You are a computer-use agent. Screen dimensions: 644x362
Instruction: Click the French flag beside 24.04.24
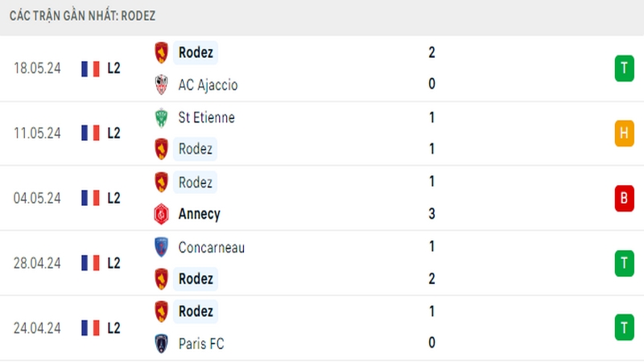[90, 328]
